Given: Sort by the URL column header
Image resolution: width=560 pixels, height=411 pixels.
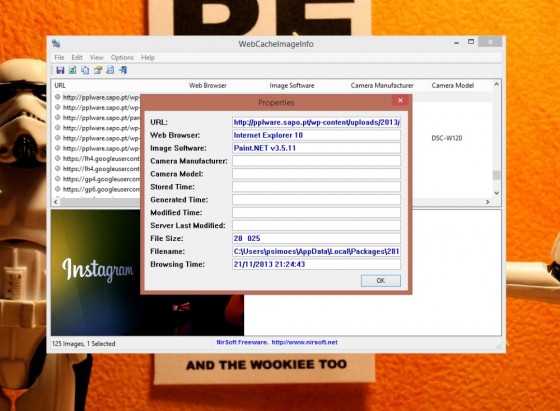Looking at the screenshot, I should pyautogui.click(x=119, y=85).
